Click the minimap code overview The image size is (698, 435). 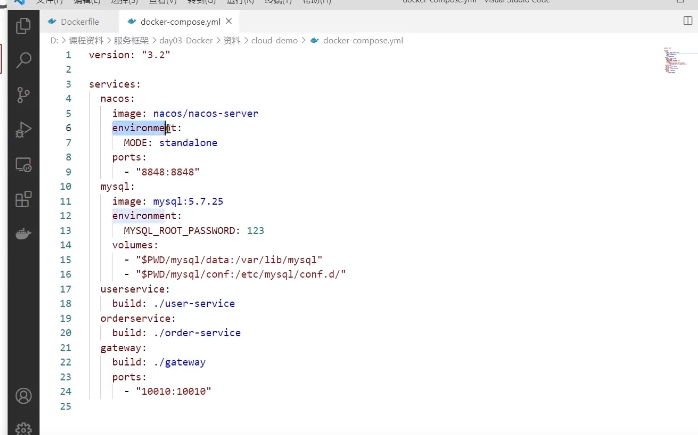[676, 60]
